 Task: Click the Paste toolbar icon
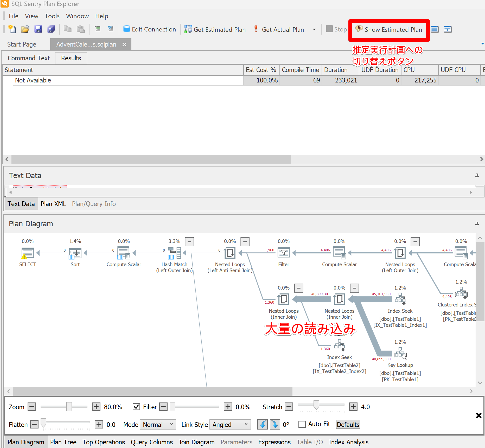(81, 29)
